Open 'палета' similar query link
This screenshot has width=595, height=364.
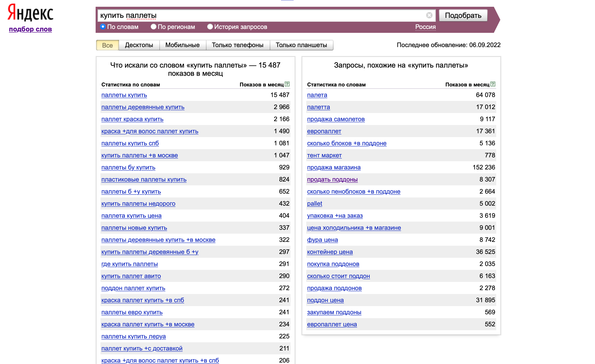317,95
